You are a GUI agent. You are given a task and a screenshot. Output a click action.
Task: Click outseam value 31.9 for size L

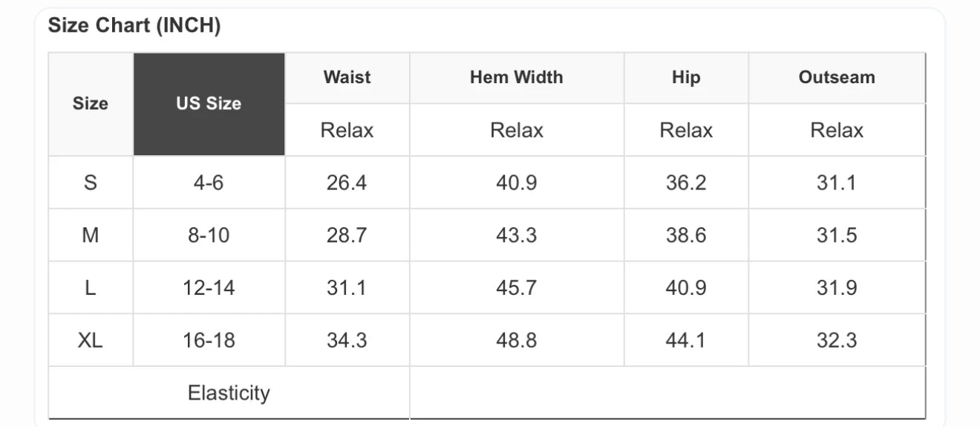[837, 288]
